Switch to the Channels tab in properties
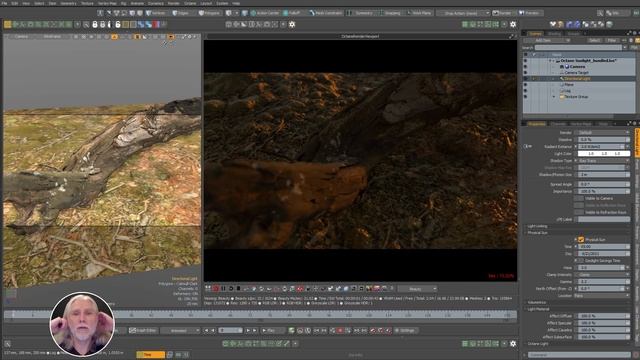Image resolution: width=640 pixels, height=360 pixels. (x=558, y=124)
